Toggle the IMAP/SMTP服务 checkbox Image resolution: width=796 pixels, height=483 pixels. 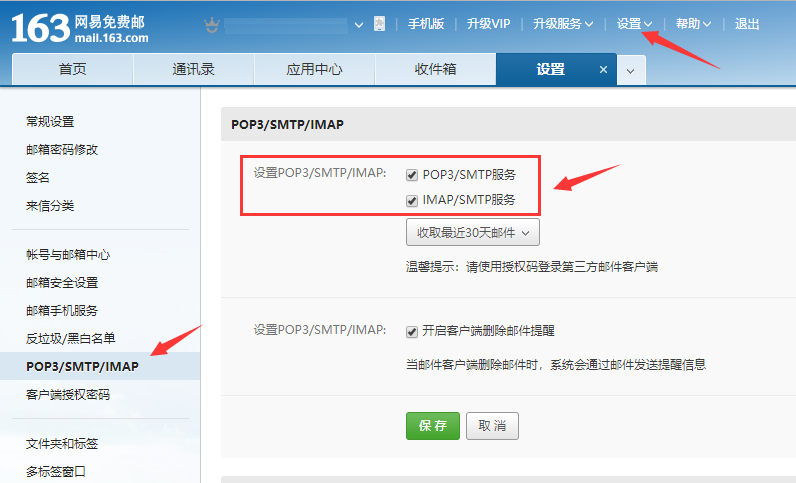tap(412, 200)
